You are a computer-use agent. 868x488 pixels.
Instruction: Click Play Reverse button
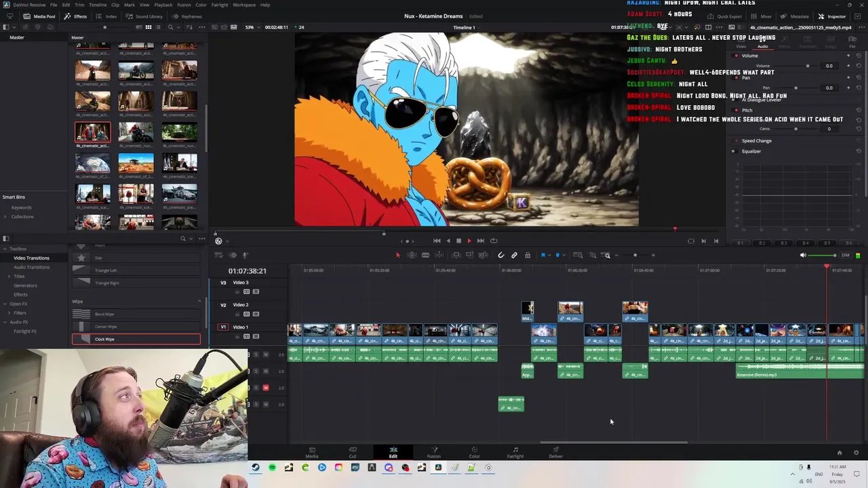click(x=448, y=241)
